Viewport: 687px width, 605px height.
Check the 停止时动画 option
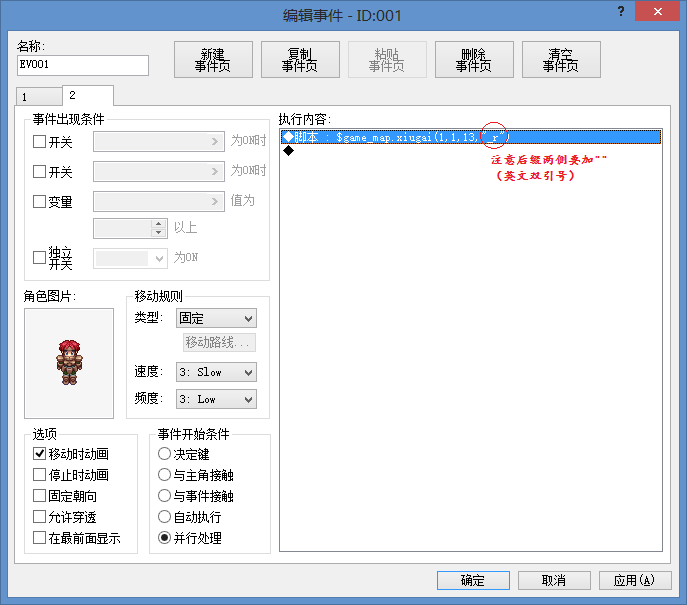(39, 474)
